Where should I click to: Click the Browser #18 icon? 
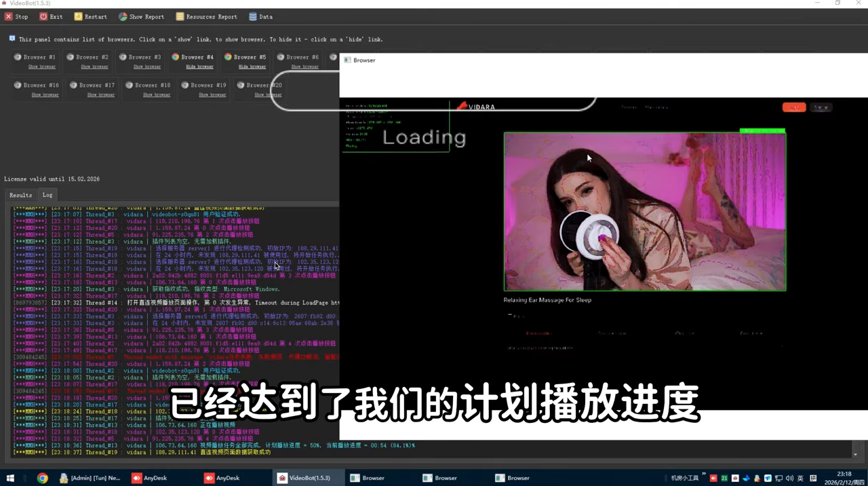129,85
